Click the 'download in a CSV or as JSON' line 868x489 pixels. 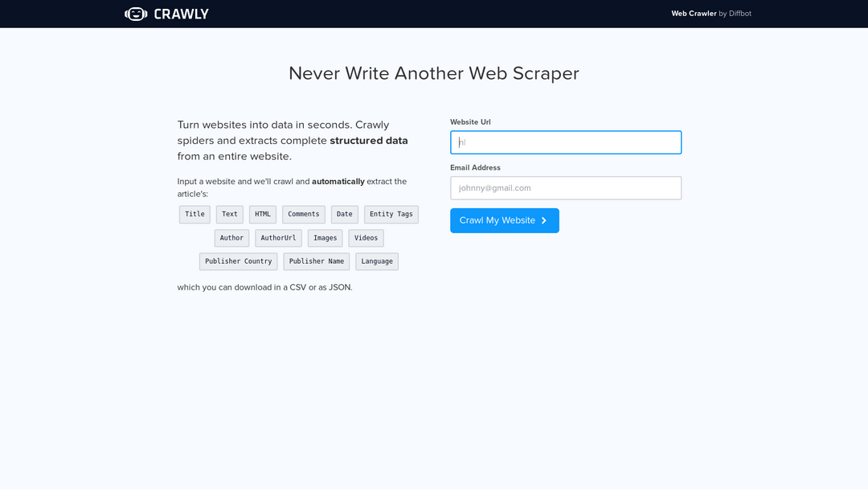pyautogui.click(x=264, y=287)
